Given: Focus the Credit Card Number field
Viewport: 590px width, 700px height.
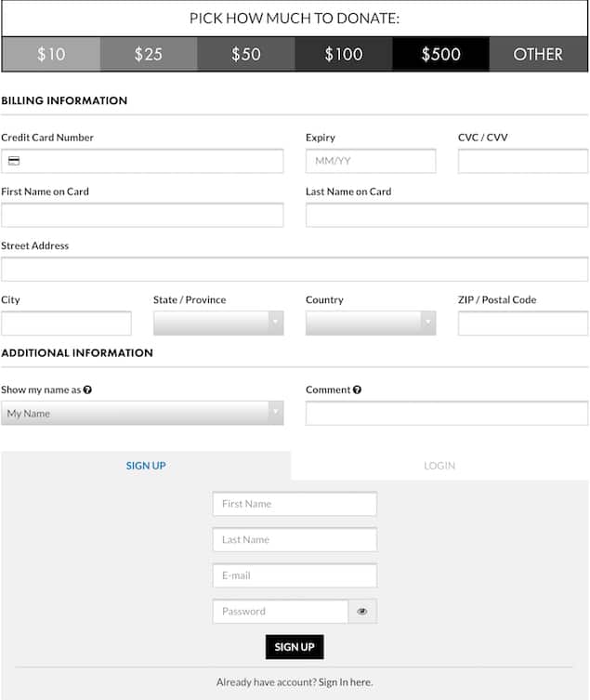Looking at the screenshot, I should pos(142,161).
